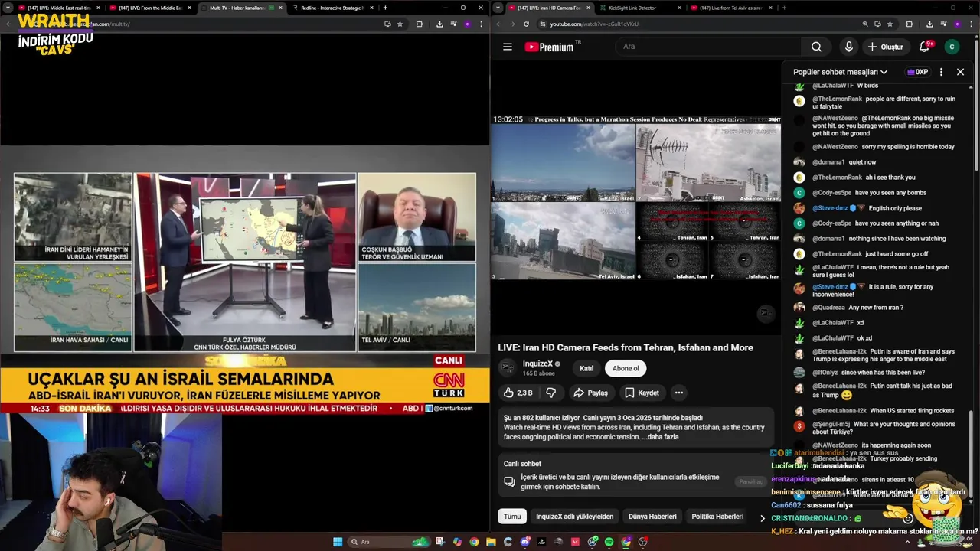Click the channel points 0XP badge
The image size is (980, 551).
[x=917, y=72]
